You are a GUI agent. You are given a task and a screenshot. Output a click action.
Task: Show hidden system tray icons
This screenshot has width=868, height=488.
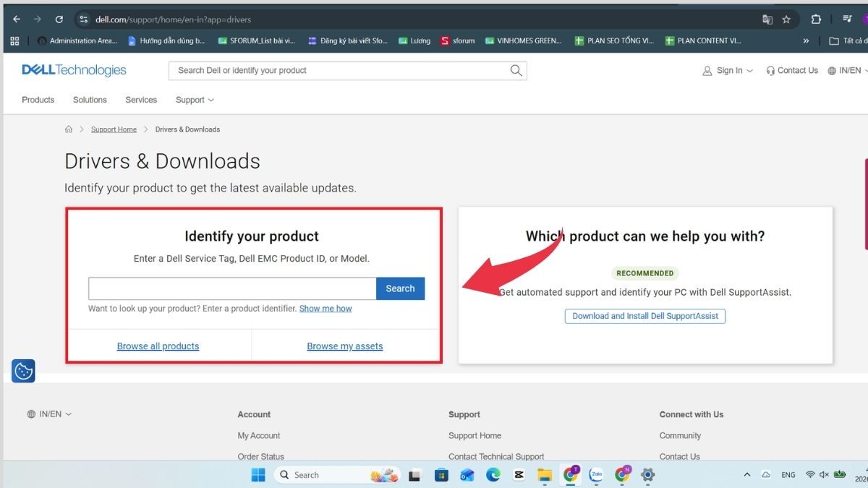[x=747, y=475]
